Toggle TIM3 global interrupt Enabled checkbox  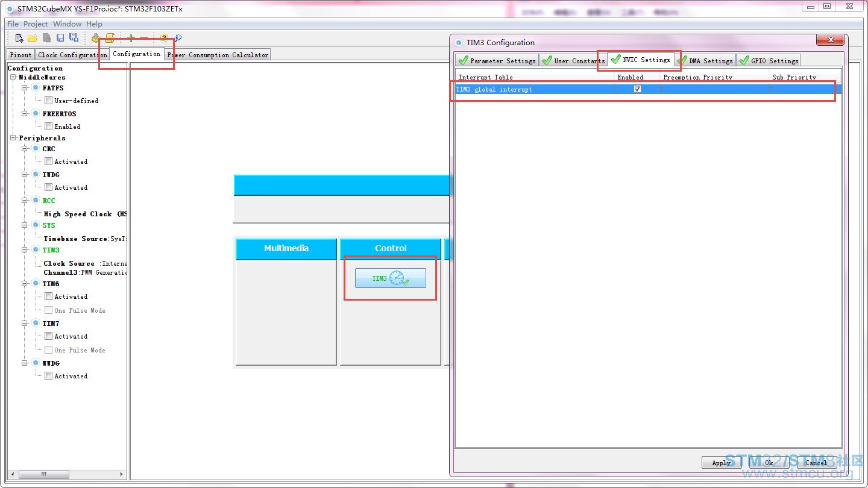(637, 89)
